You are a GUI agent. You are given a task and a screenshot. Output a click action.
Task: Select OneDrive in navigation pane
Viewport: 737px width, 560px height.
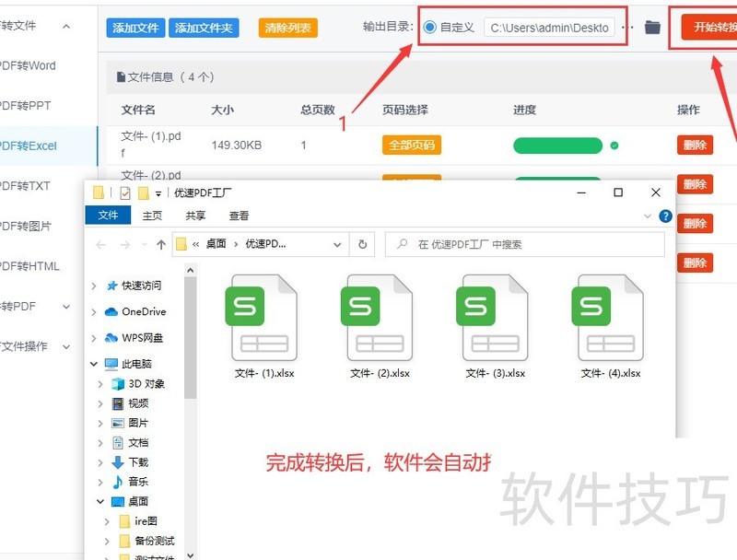coord(144,311)
